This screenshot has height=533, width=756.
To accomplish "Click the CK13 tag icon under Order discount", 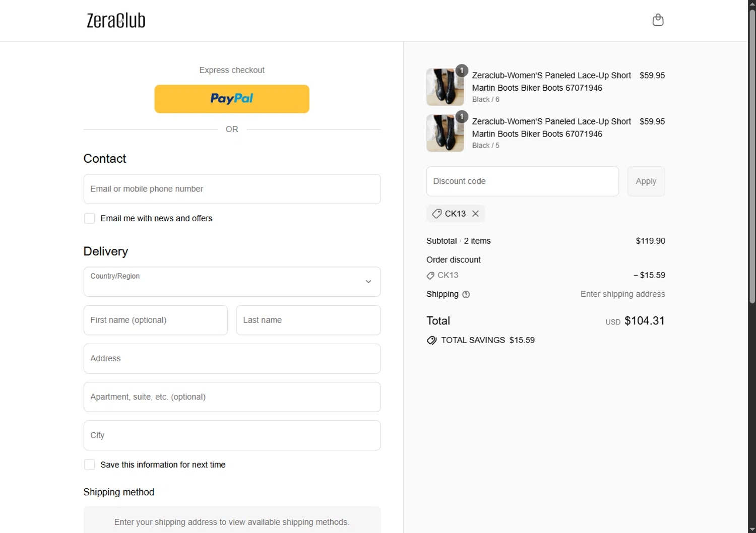I will (430, 276).
